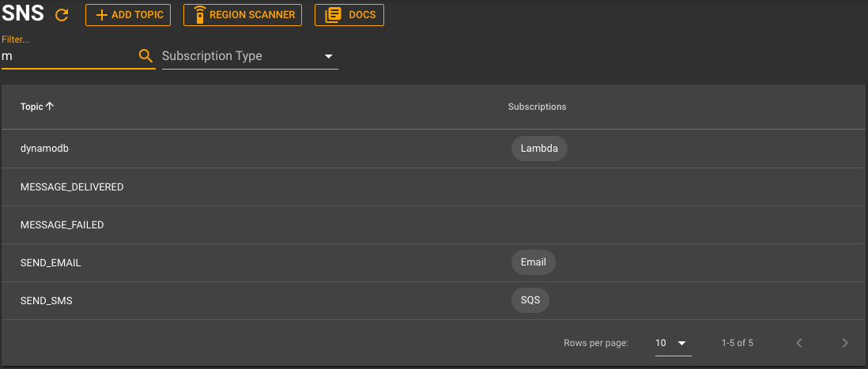Select the Email subscription chip
Screen dimensions: 868x369
pyautogui.click(x=533, y=262)
